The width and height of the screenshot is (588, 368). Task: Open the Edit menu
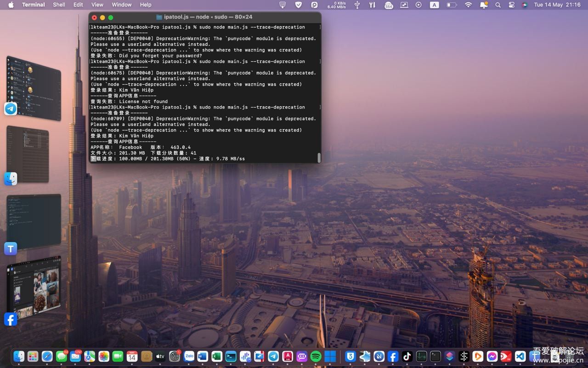pos(79,5)
